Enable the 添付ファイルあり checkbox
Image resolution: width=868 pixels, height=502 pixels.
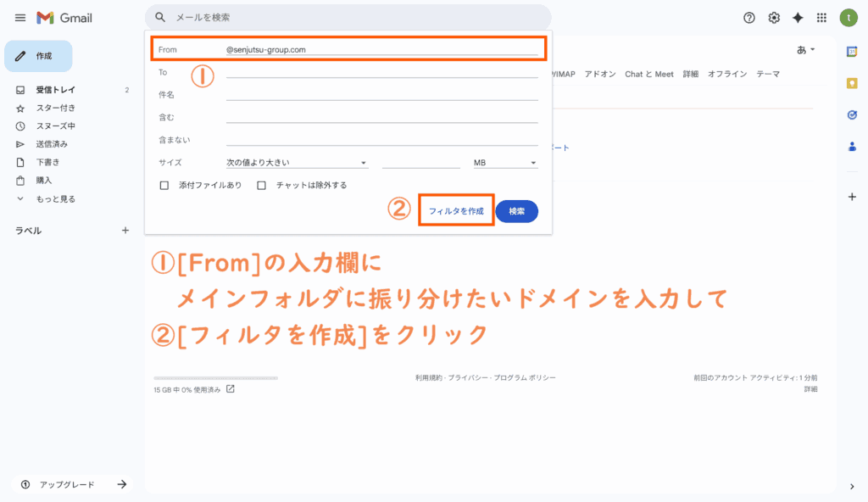pos(164,185)
